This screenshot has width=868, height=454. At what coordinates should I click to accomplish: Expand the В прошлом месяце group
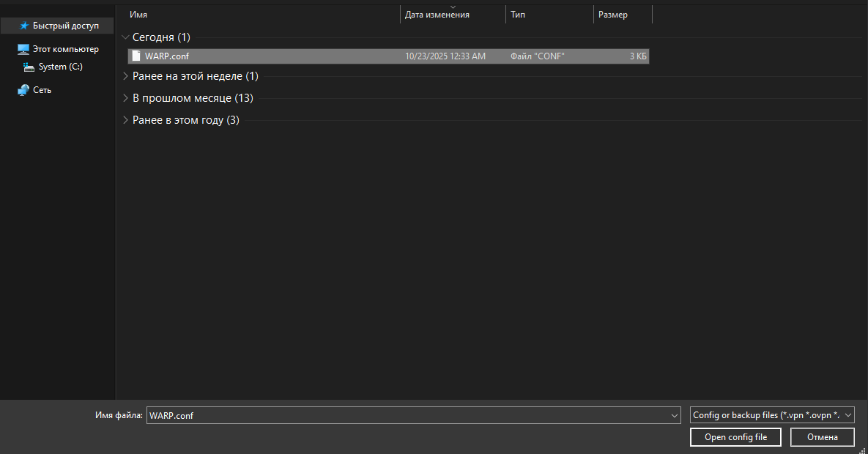125,97
